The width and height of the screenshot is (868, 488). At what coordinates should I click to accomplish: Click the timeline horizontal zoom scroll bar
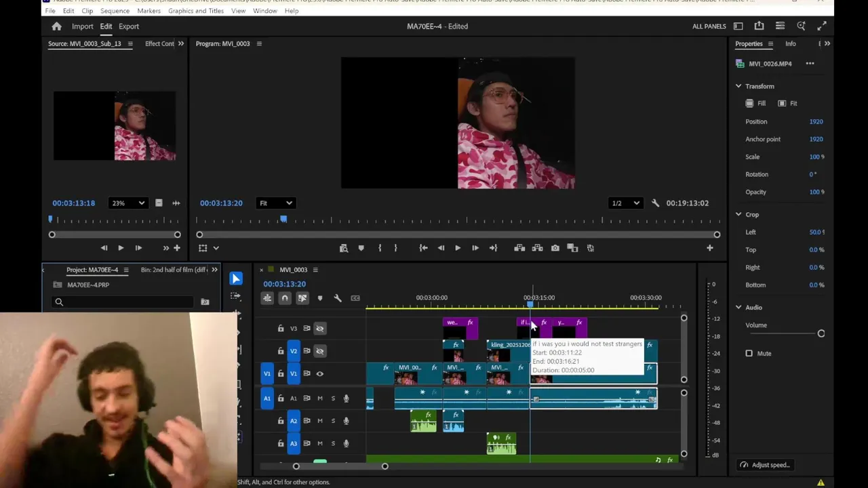pyautogui.click(x=340, y=466)
